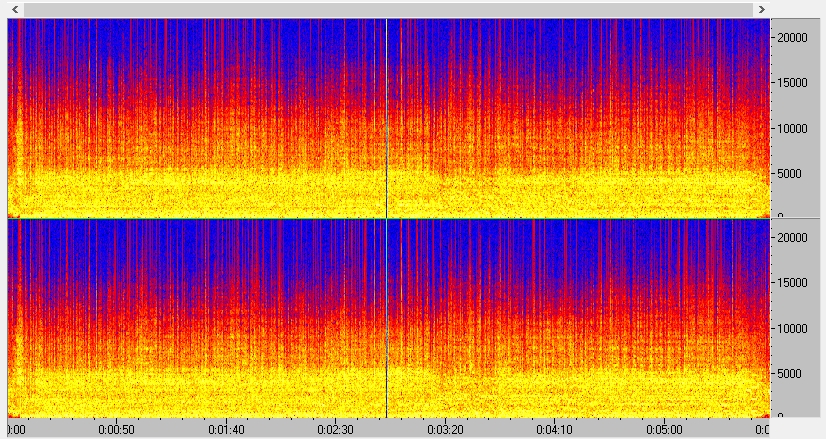Click the 0:00:50 time label
The image size is (826, 439).
click(x=116, y=430)
